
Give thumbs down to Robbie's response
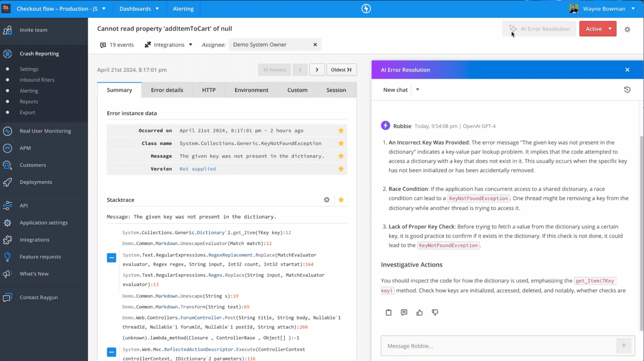tap(435, 312)
